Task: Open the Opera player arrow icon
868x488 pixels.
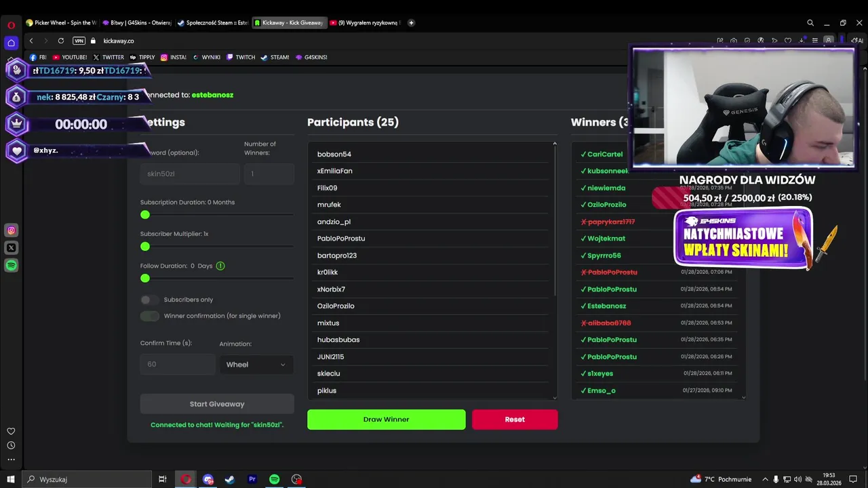Action: pos(774,41)
